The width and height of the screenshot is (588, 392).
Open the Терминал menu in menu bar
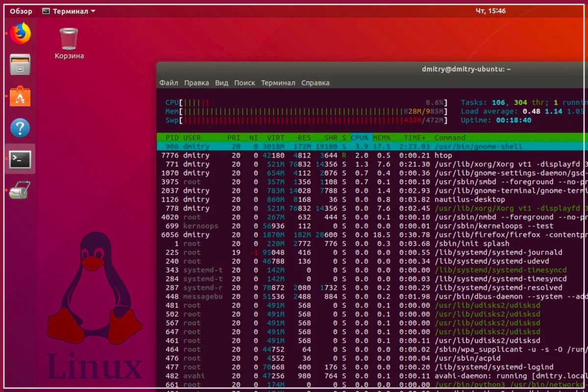coord(278,83)
